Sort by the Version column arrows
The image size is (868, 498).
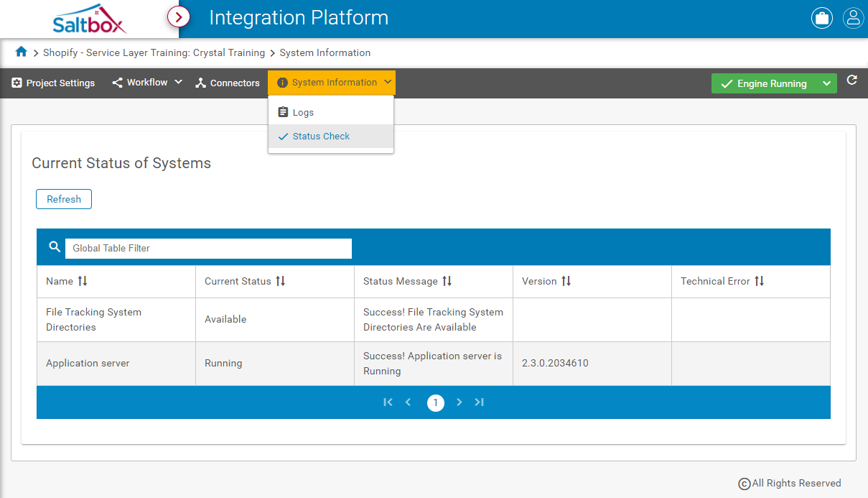pos(566,281)
